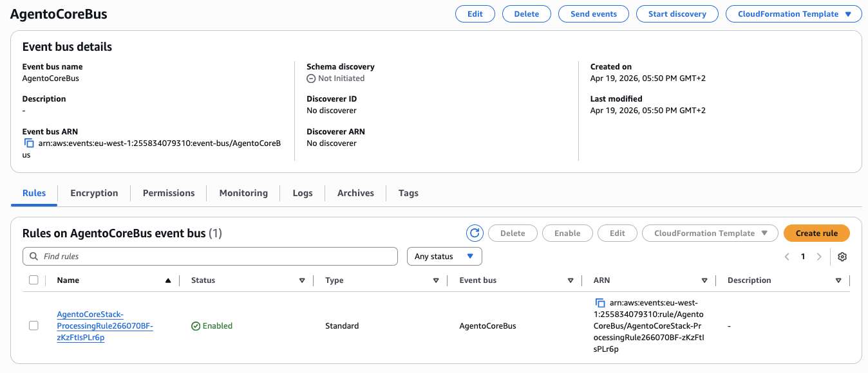Select all rules checkbox in header

33,280
